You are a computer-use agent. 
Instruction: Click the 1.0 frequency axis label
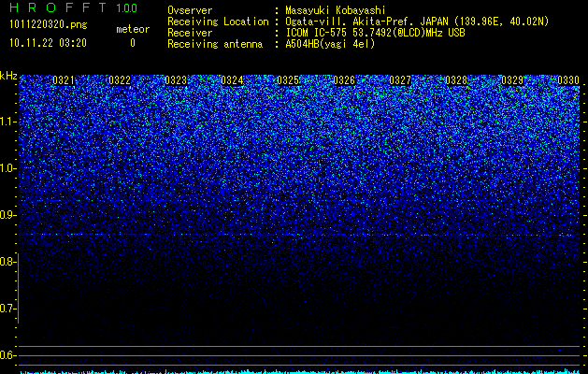coord(8,168)
